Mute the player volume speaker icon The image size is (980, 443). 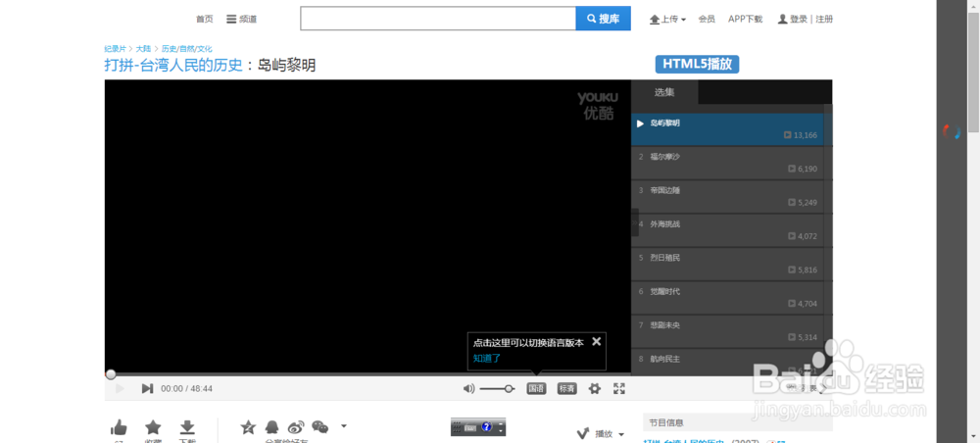click(468, 389)
